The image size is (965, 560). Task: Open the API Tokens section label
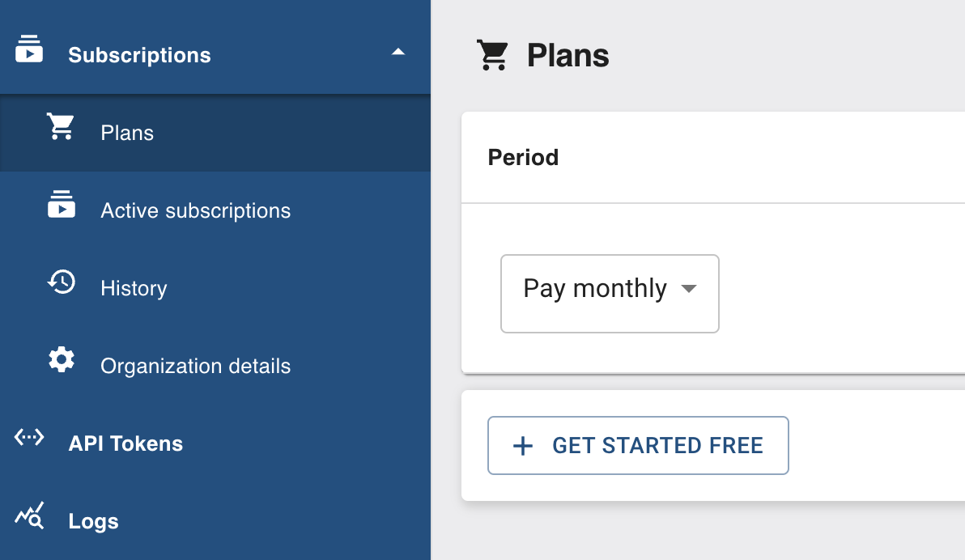[x=125, y=443]
